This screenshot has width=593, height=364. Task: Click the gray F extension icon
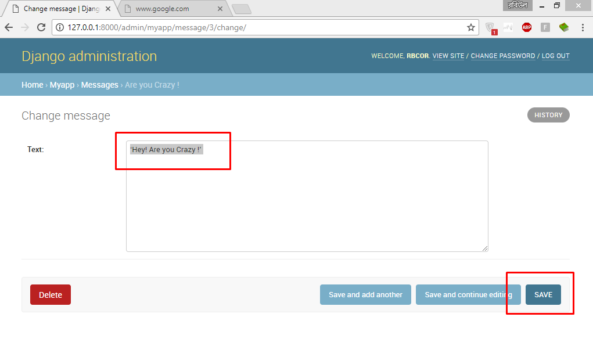point(545,27)
